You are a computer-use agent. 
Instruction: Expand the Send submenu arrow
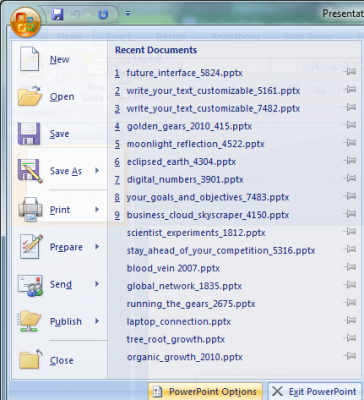(x=97, y=284)
